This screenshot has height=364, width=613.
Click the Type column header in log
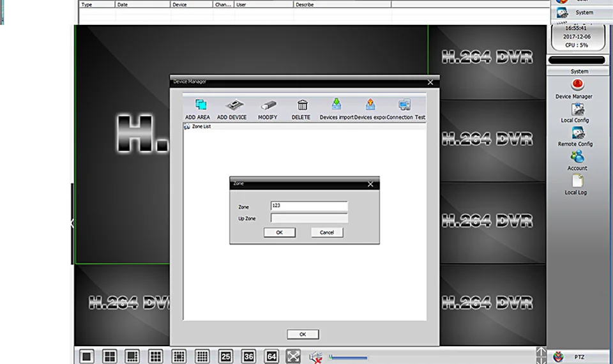click(x=97, y=4)
